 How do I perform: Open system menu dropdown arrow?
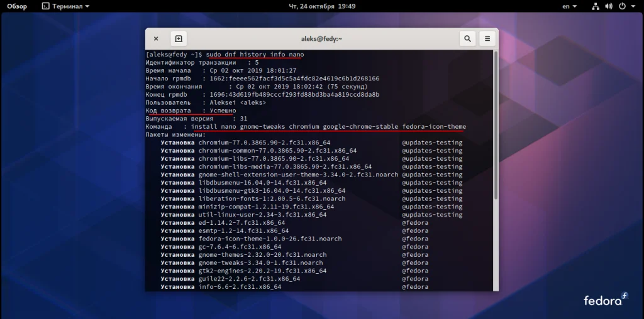pos(633,6)
